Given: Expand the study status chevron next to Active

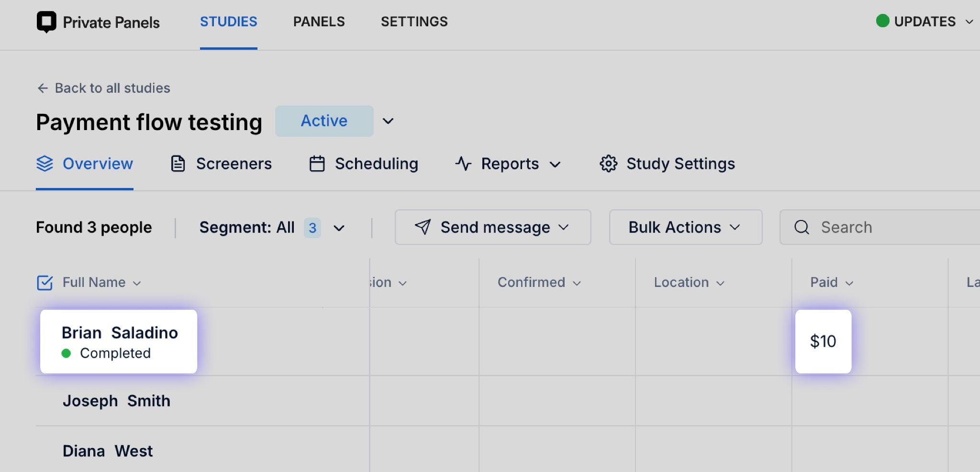Looking at the screenshot, I should [388, 121].
